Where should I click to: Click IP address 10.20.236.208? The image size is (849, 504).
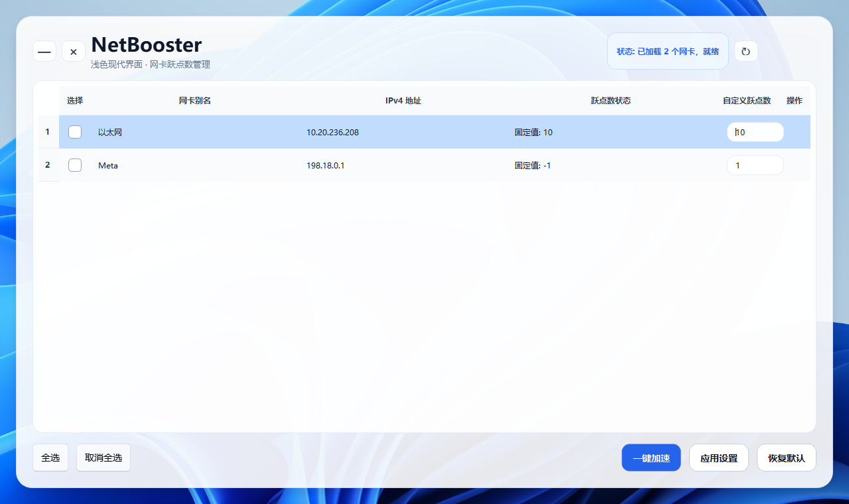[332, 132]
